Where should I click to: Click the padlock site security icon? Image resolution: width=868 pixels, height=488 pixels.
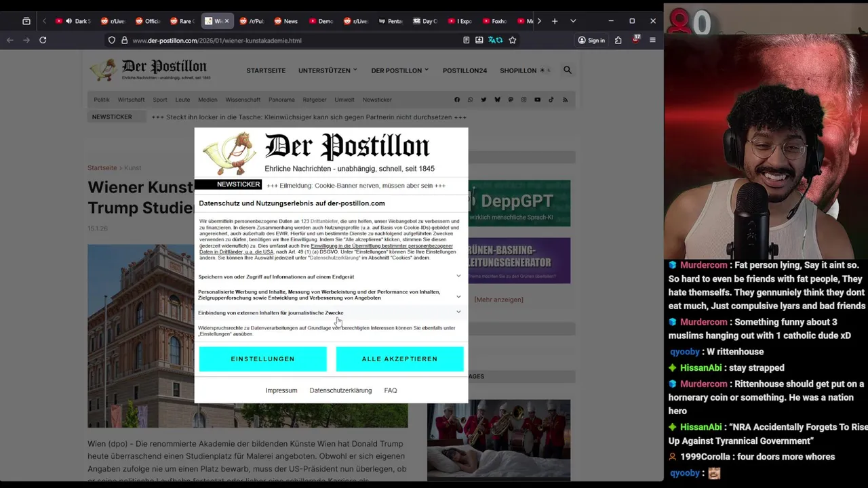124,40
